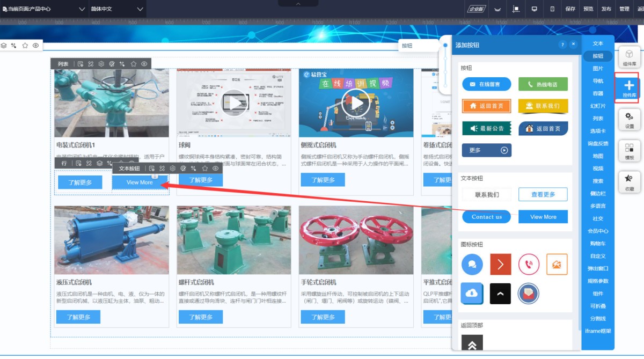The image size is (644, 359).
Task: Click the layers icon in the top-left floating toolbar
Action: coord(4,46)
